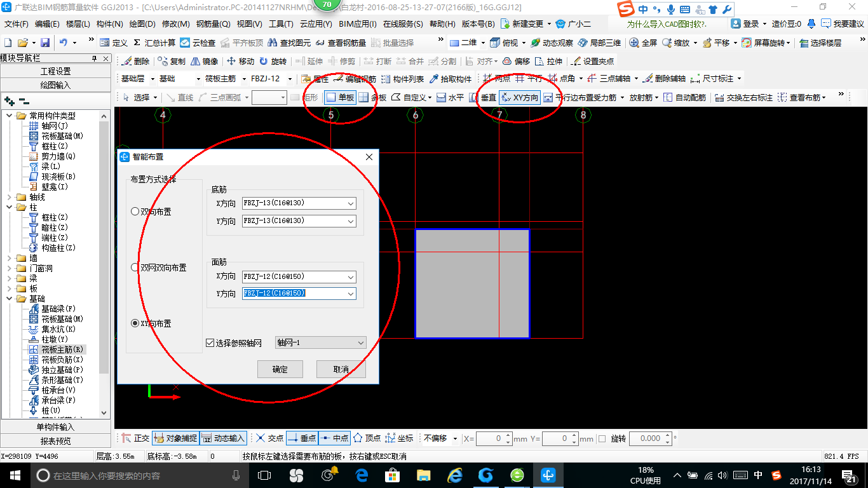The height and width of the screenshot is (488, 868).
Task: Click the Undo arrow icon
Action: pos(64,43)
